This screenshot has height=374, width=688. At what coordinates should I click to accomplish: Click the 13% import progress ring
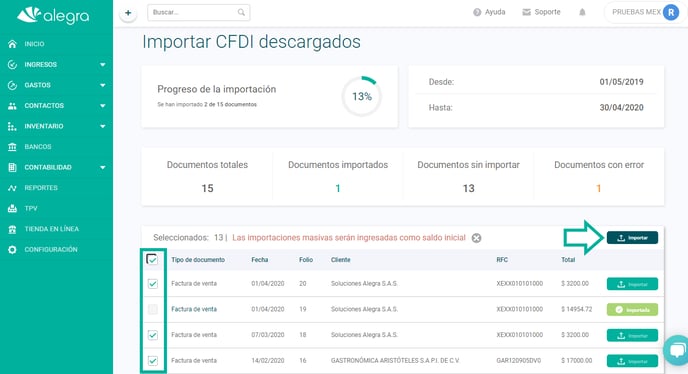click(x=362, y=97)
